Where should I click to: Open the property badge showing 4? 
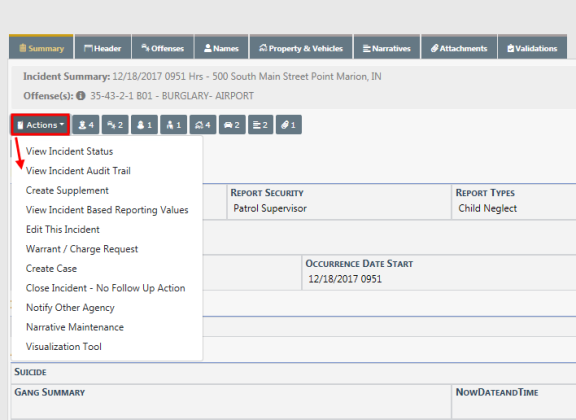203,125
